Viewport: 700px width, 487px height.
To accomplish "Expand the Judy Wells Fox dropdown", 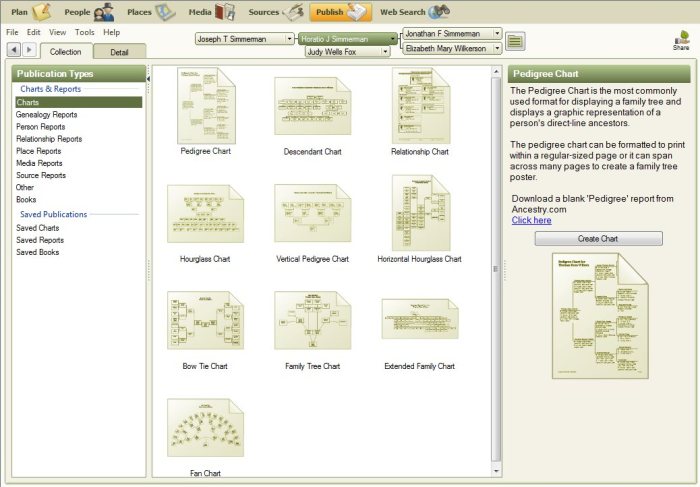I will click(385, 51).
